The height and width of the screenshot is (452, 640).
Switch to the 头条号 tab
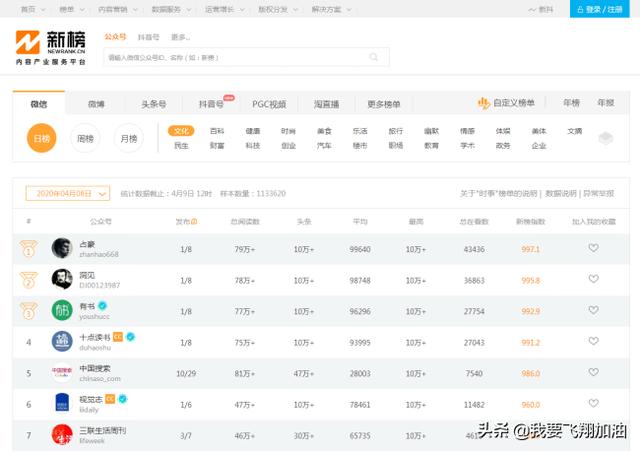coord(154,104)
